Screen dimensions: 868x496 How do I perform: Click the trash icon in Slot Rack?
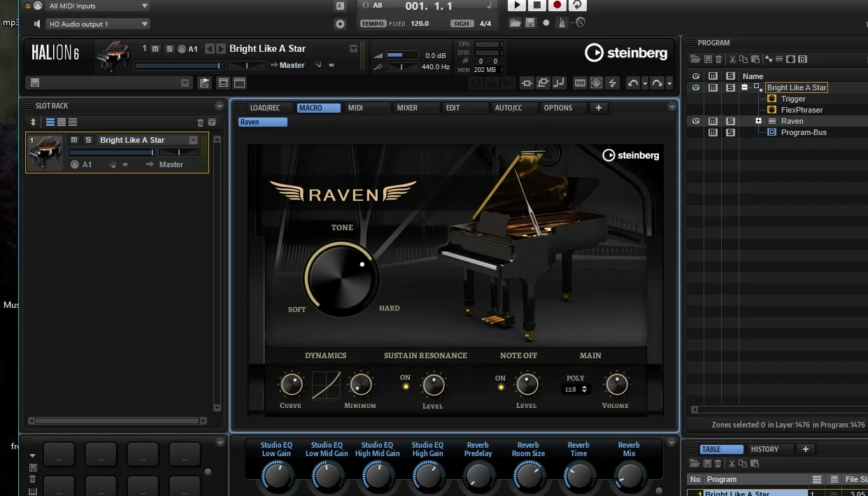(x=200, y=122)
